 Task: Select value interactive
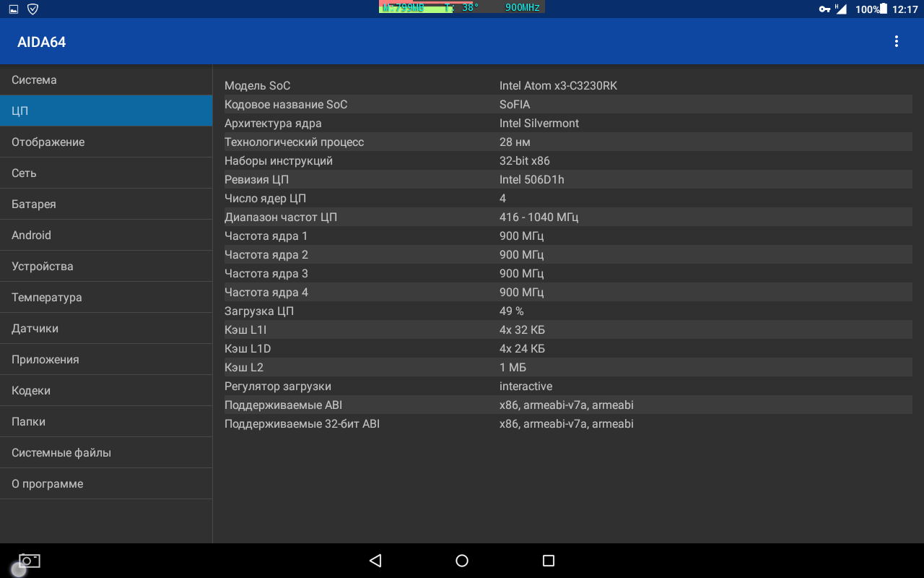point(526,387)
